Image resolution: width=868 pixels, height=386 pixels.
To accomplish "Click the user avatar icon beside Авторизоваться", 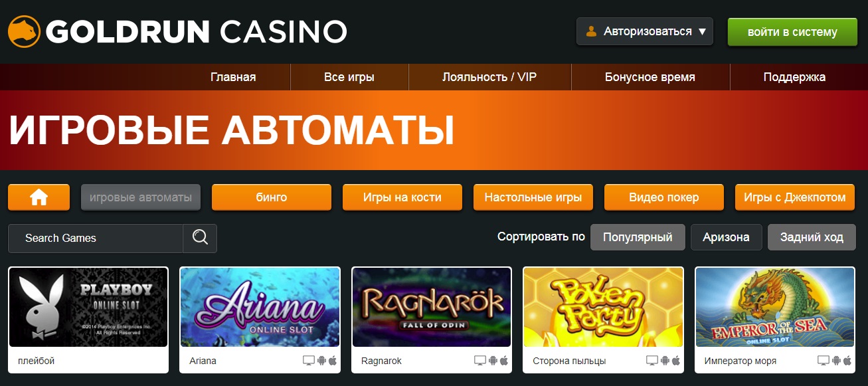I will point(590,31).
